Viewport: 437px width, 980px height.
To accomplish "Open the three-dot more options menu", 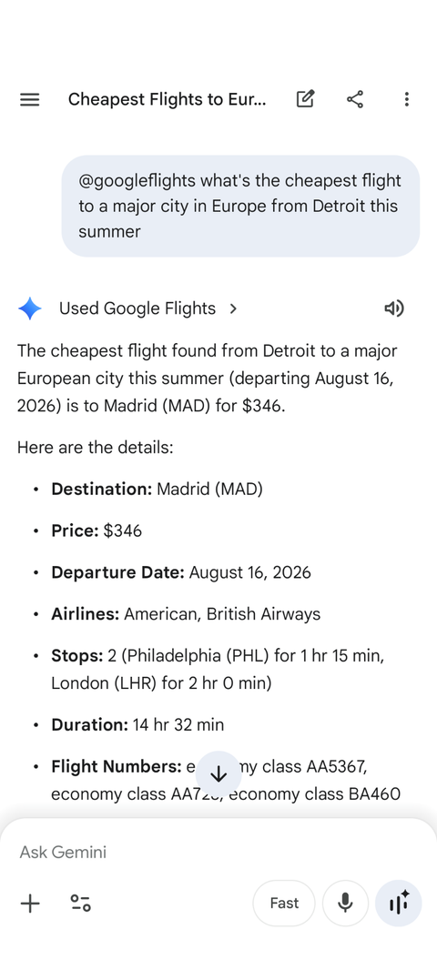I will [x=406, y=99].
